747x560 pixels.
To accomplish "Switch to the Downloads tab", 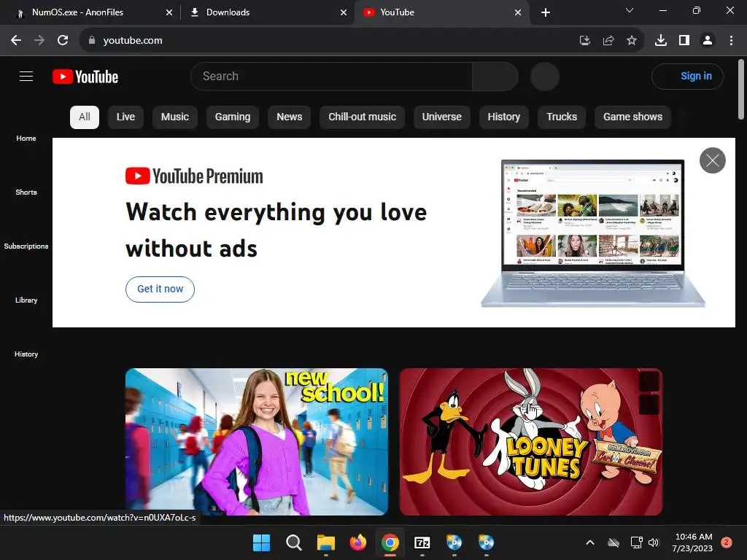I will click(268, 13).
